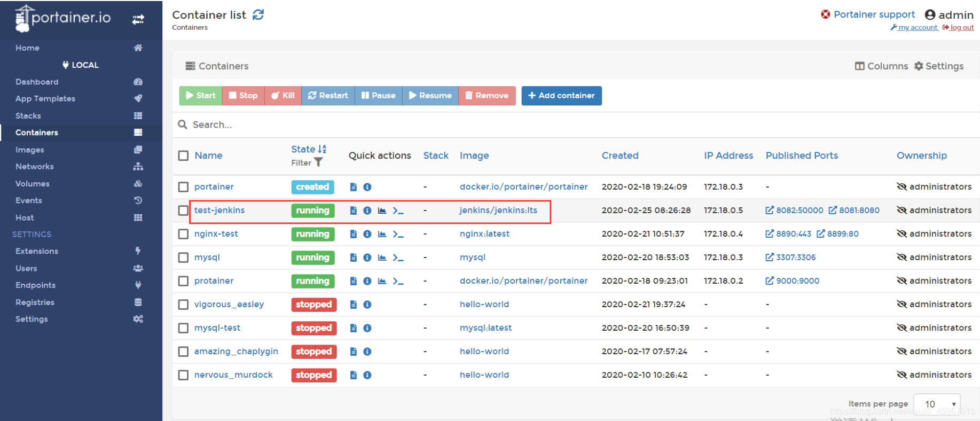Screen dimensions: 980x421
Task: Open inspect icon for mysql container
Action: (x=367, y=258)
